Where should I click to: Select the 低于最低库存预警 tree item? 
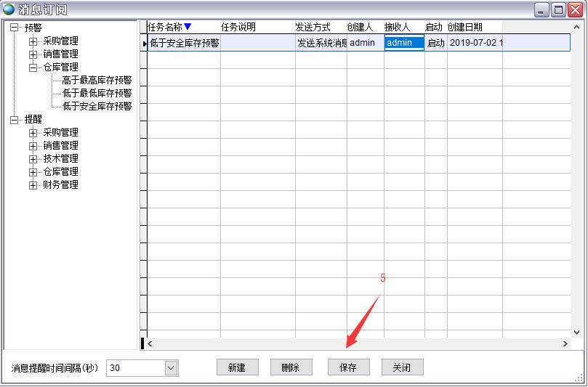pyautogui.click(x=97, y=94)
